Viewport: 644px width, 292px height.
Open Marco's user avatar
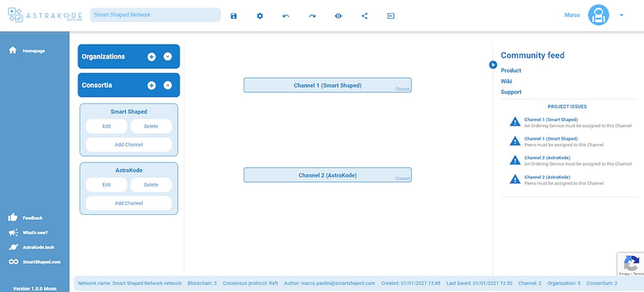click(598, 15)
